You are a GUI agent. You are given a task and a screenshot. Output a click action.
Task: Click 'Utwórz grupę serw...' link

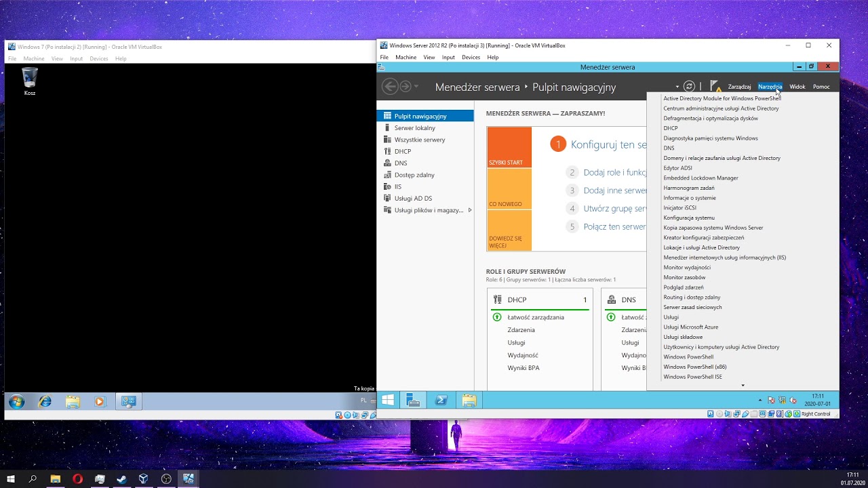(615, 209)
